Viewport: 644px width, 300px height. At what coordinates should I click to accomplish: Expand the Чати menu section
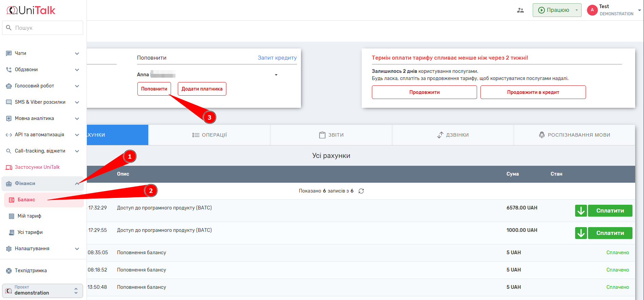point(77,54)
